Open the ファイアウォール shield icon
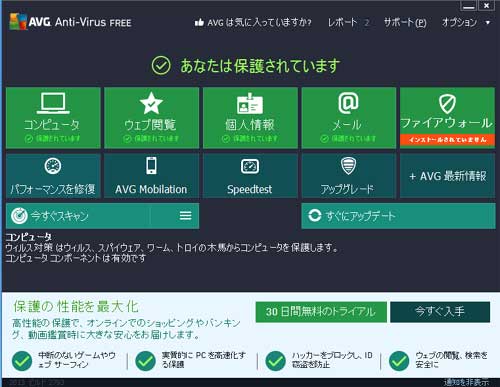Image resolution: width=500 pixels, height=387 pixels. pyautogui.click(x=447, y=104)
